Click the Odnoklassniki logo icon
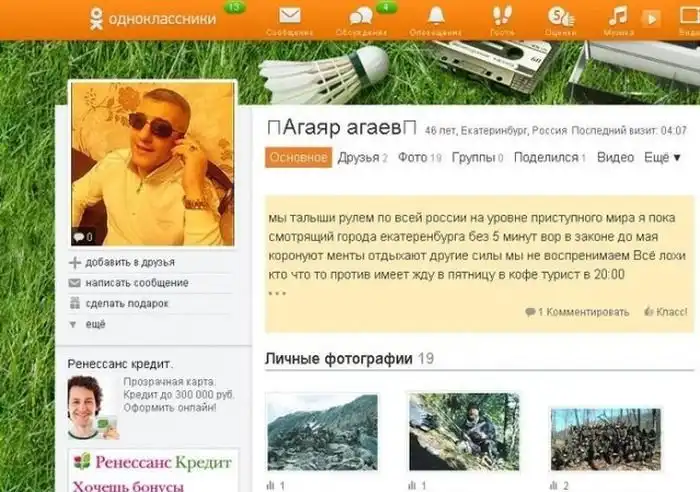This screenshot has width=700, height=492. 95,18
